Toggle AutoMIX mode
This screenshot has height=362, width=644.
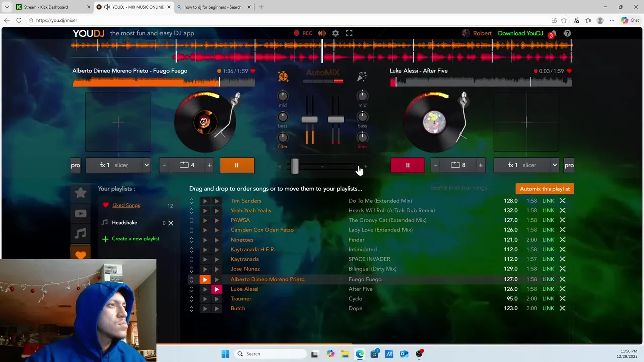(323, 73)
